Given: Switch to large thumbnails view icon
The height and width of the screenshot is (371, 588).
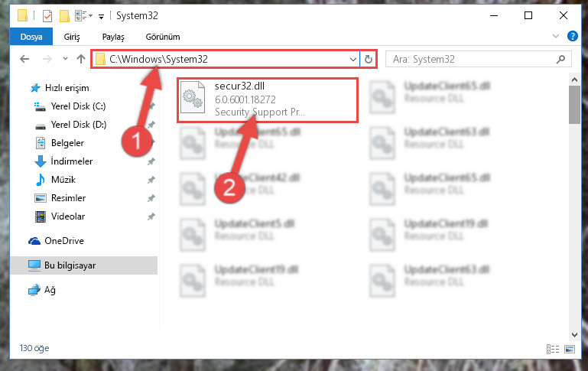Looking at the screenshot, I should click(x=570, y=350).
